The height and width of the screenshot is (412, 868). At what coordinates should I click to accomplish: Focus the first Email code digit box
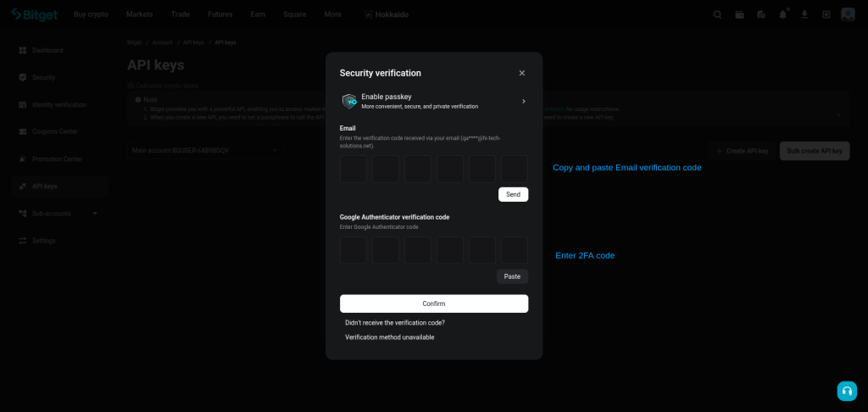[x=353, y=169]
